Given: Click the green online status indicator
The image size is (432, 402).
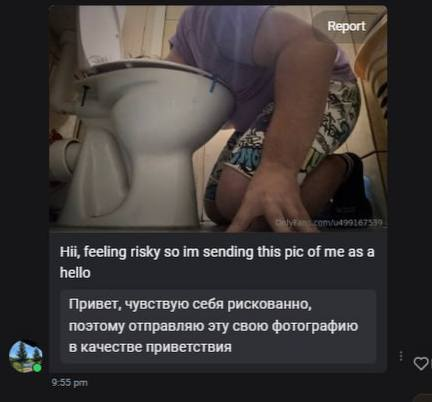Looking at the screenshot, I should 38,368.
